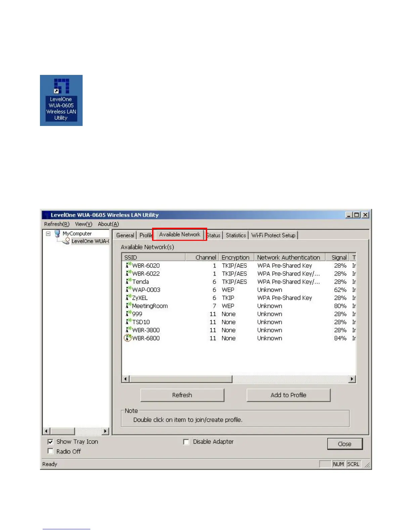This screenshot has height=532, width=411.
Task: Sort by the Signal column header
Action: (337, 257)
